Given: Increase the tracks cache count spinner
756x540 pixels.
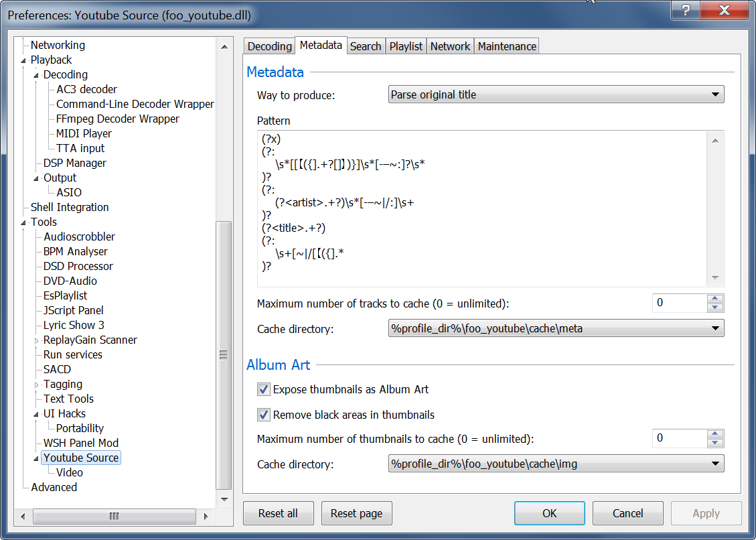Looking at the screenshot, I should click(715, 299).
